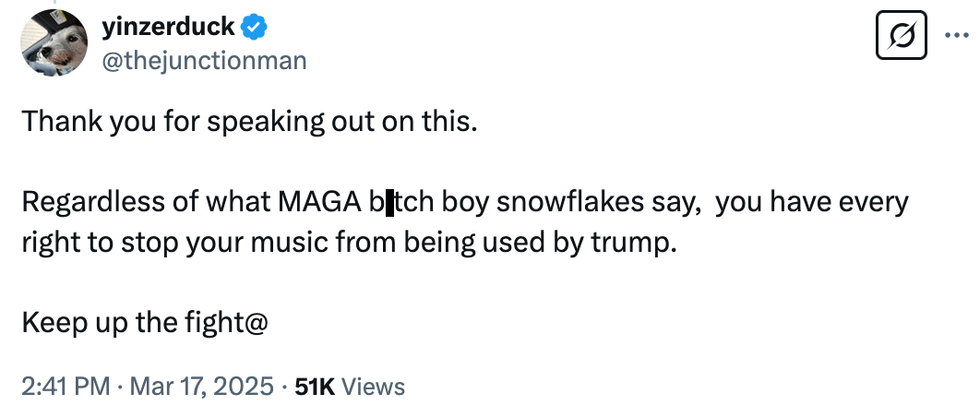Click the Grok slashed-square icon
980x417 pixels.
(x=897, y=38)
